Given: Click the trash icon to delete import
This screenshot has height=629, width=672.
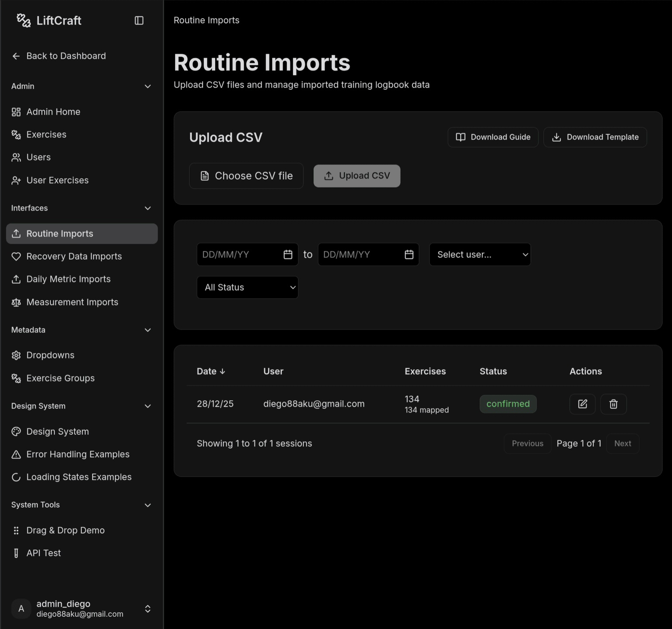Looking at the screenshot, I should 613,404.
